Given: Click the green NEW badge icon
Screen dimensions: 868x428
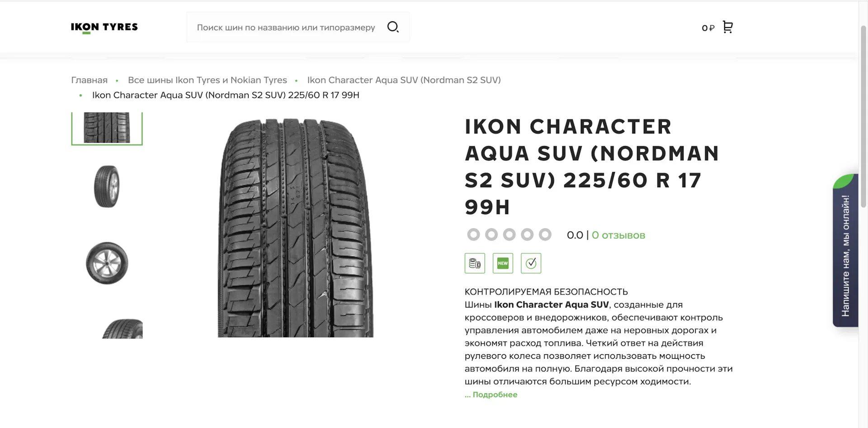Looking at the screenshot, I should 503,263.
